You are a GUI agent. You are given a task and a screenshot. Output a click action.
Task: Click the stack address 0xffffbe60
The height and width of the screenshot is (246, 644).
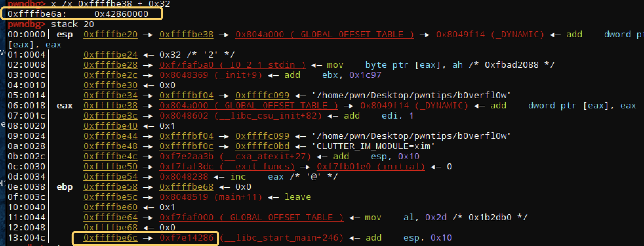click(110, 207)
